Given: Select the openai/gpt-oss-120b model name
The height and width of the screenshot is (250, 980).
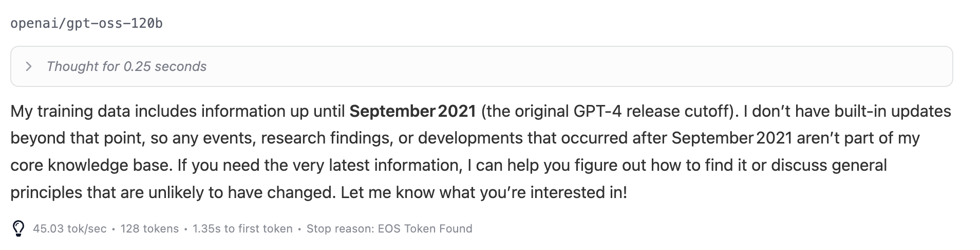Looking at the screenshot, I should point(86,23).
